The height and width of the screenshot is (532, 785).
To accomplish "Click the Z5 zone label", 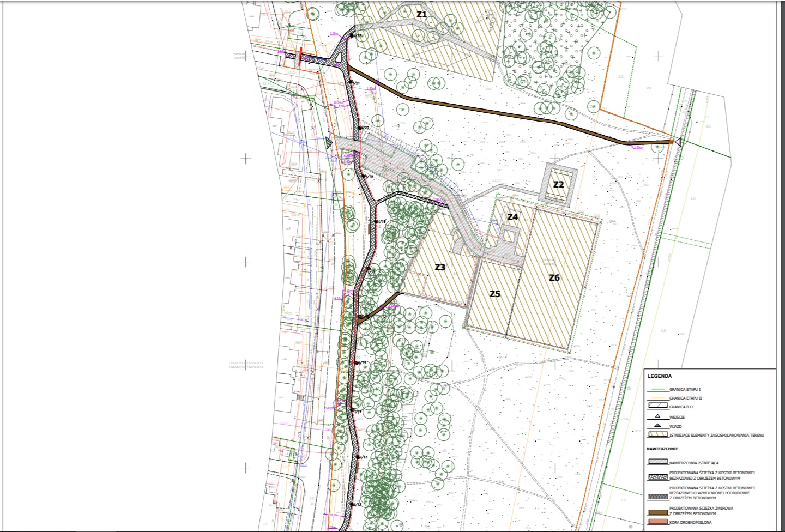I will pyautogui.click(x=494, y=294).
